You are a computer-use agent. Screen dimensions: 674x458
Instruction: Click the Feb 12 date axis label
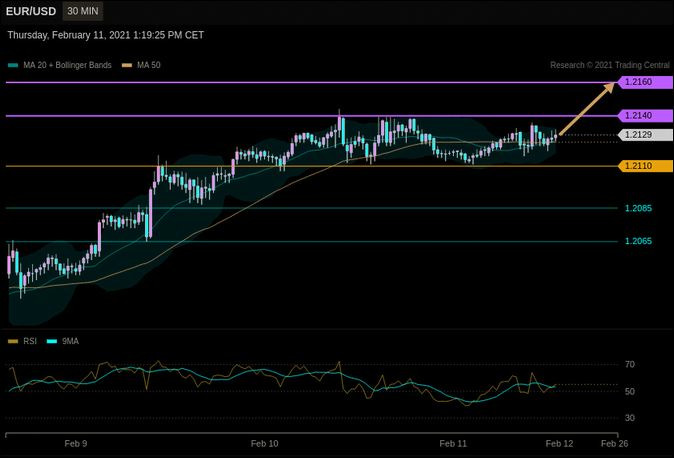[559, 443]
